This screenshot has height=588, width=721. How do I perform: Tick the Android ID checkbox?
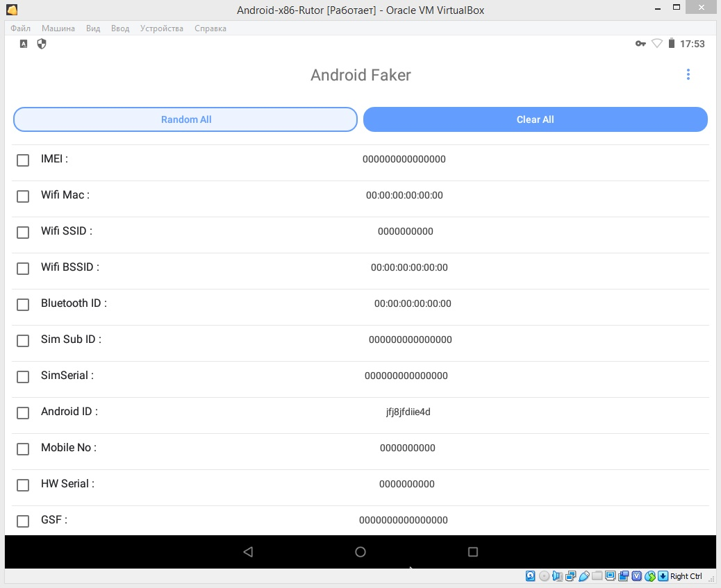tap(23, 413)
